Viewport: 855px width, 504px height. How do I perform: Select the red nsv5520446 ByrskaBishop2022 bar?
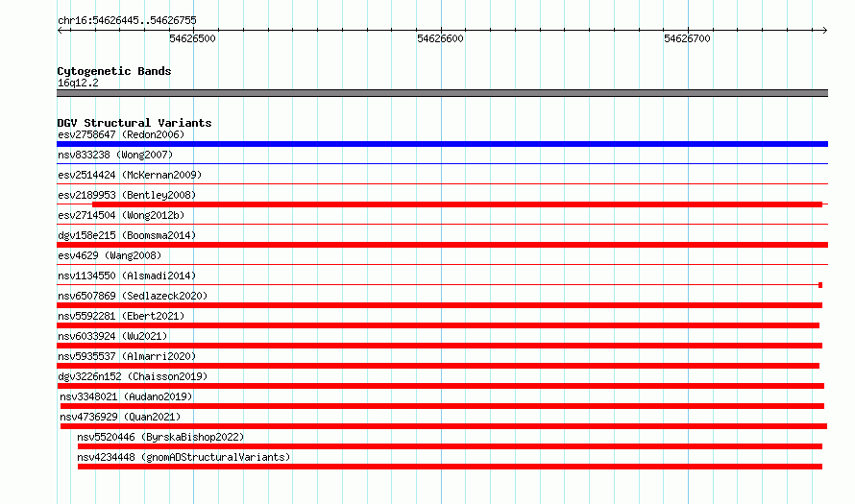tap(450, 446)
